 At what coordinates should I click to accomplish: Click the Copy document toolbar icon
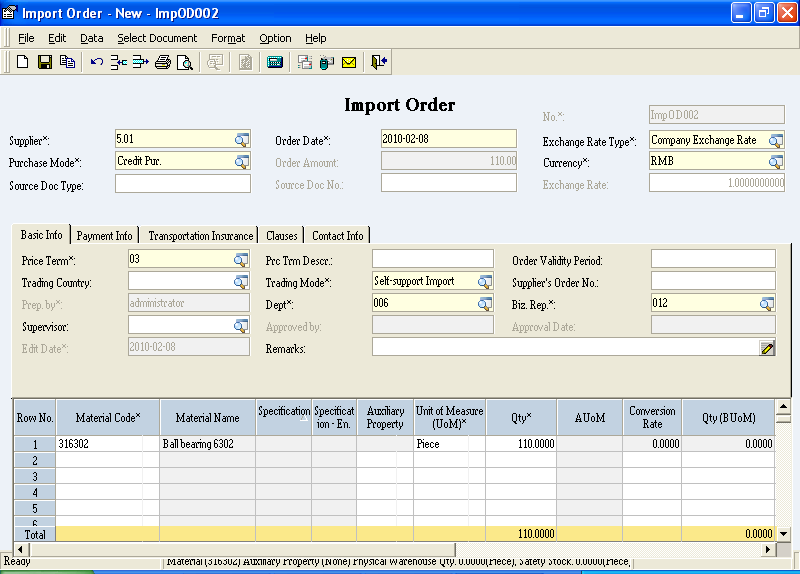[67, 62]
